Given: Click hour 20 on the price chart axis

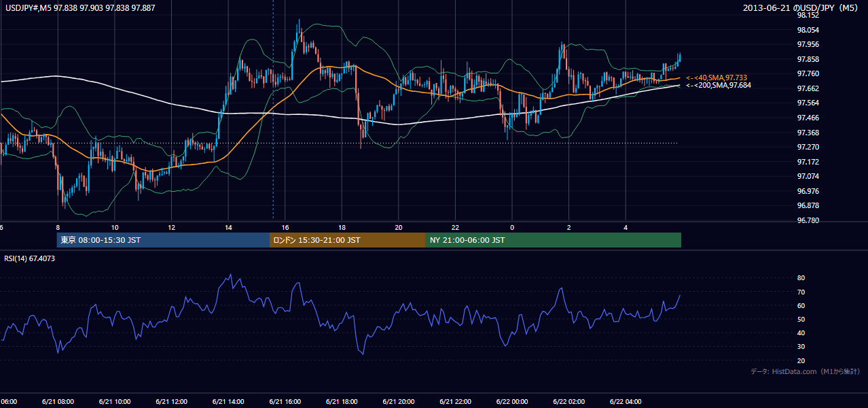Looking at the screenshot, I should (x=398, y=227).
